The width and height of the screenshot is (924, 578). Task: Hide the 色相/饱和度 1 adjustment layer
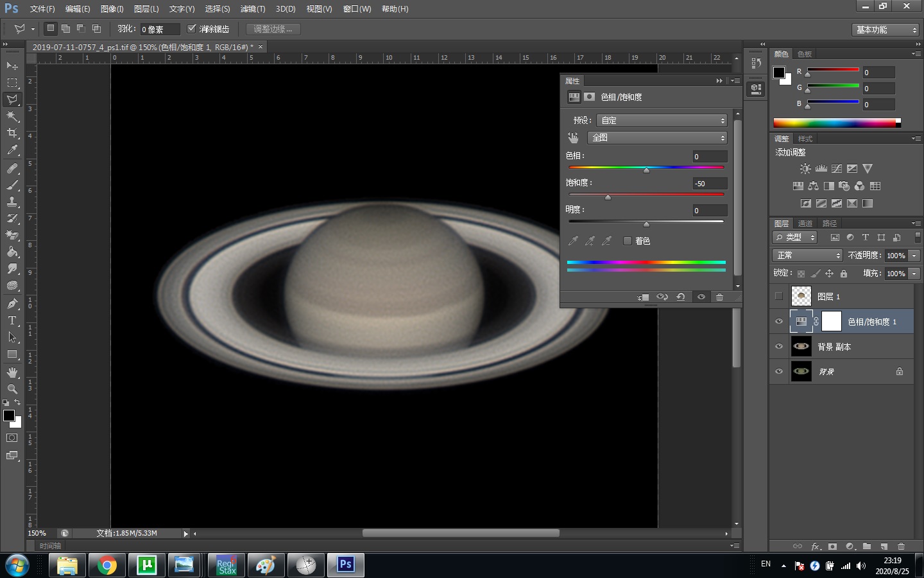[x=779, y=321]
